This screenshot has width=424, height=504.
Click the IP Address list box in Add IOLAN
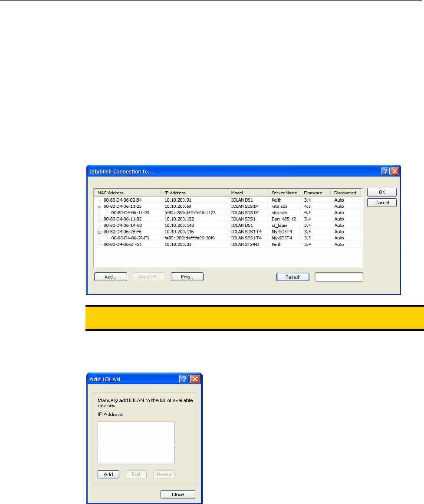(x=136, y=442)
